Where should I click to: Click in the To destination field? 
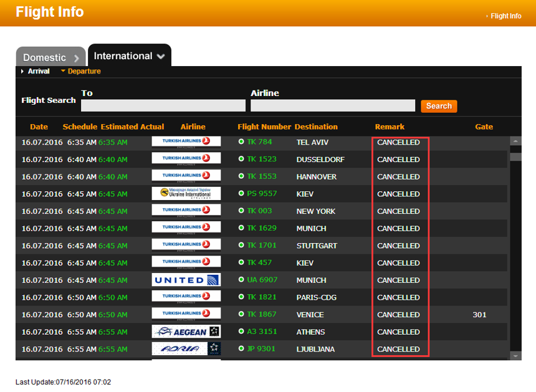(163, 105)
